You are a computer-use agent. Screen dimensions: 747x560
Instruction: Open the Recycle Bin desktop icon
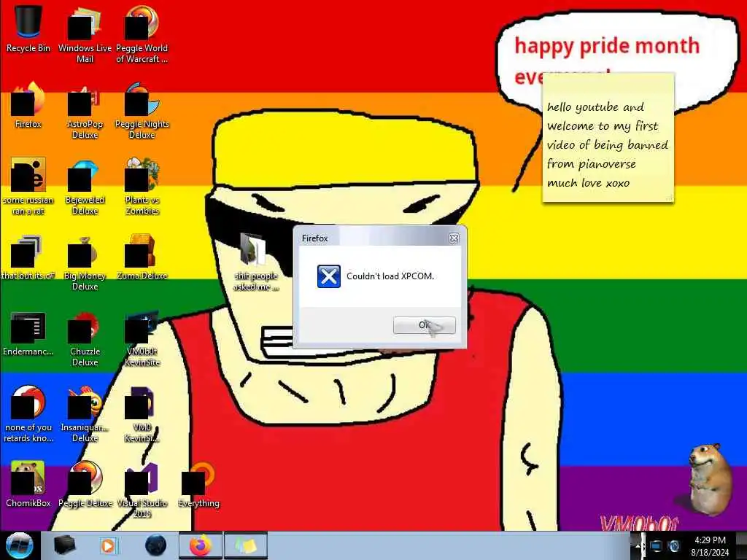pos(28,29)
